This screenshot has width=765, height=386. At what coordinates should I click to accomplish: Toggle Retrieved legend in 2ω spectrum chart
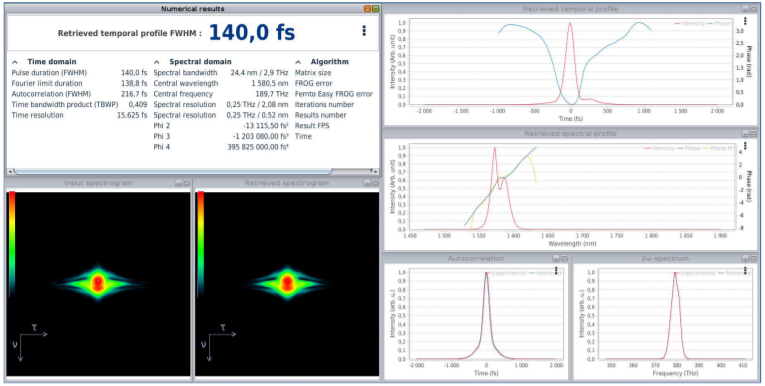point(734,273)
